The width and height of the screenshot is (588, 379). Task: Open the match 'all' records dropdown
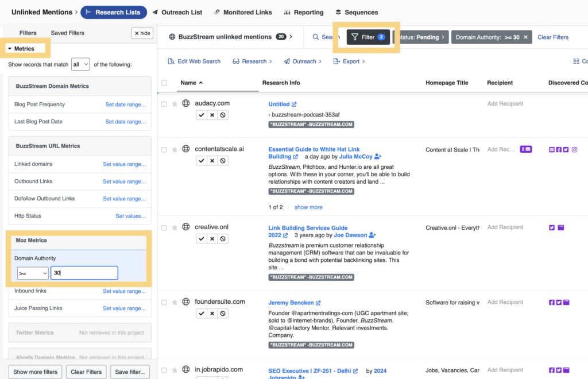tap(80, 65)
